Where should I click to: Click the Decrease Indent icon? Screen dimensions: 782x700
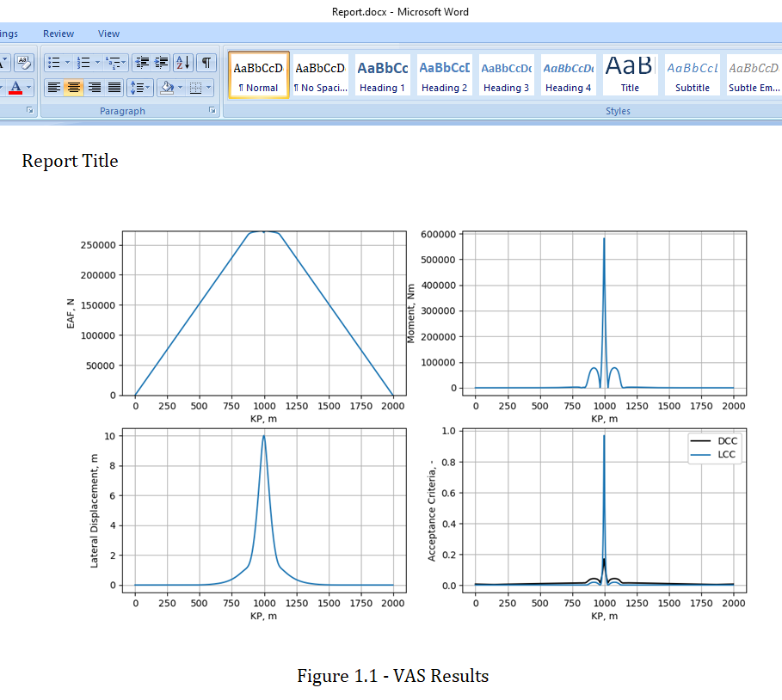point(142,63)
